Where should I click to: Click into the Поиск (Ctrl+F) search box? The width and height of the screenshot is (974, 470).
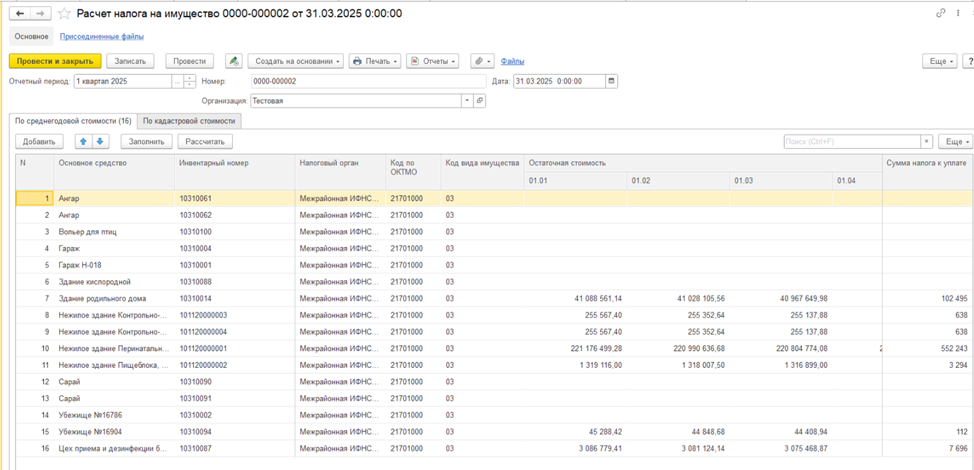click(852, 142)
